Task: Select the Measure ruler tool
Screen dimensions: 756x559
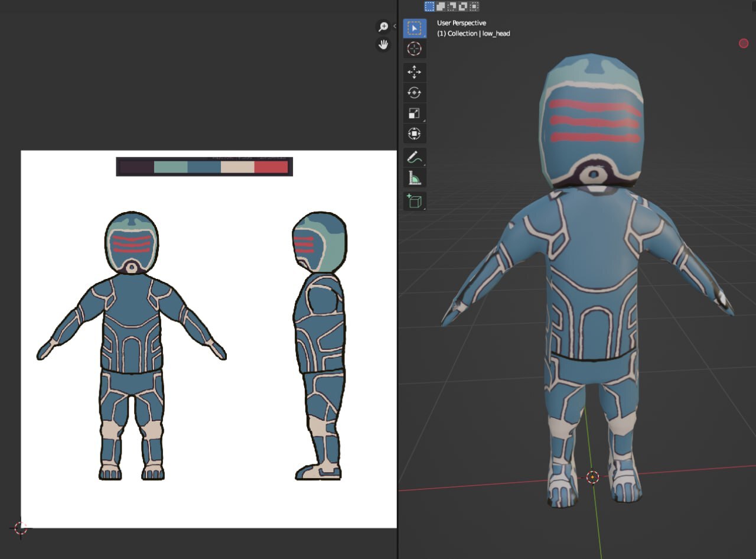Action: [414, 178]
